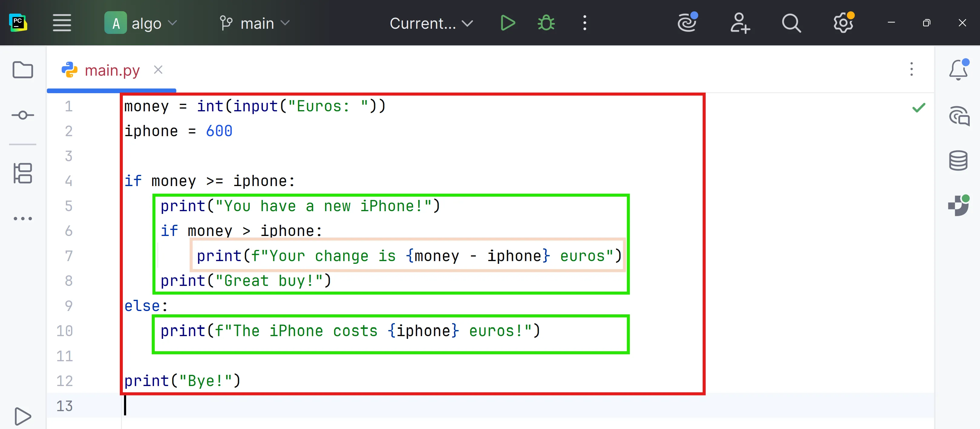The width and height of the screenshot is (980, 429).
Task: Open Code With Me add user
Action: 740,23
